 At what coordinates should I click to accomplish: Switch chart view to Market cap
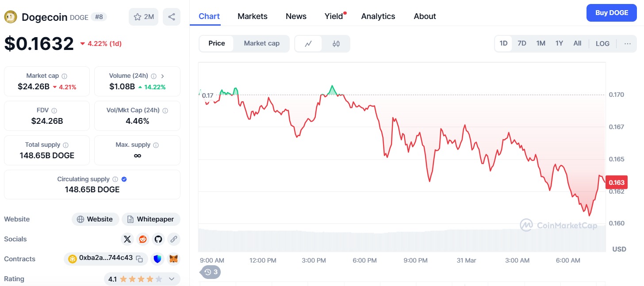261,43
